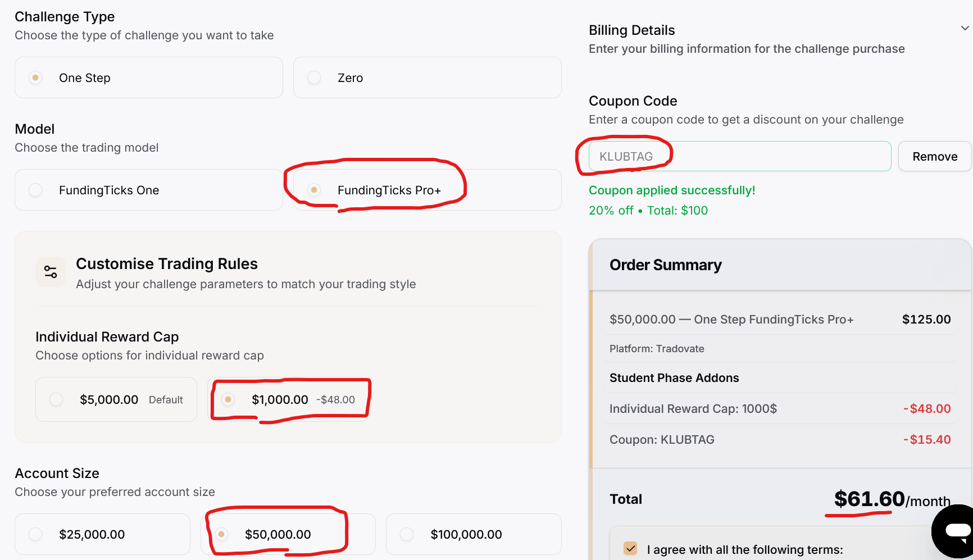973x560 pixels.
Task: Click the Coupon: KLUBTAG summary line
Action: pos(662,440)
